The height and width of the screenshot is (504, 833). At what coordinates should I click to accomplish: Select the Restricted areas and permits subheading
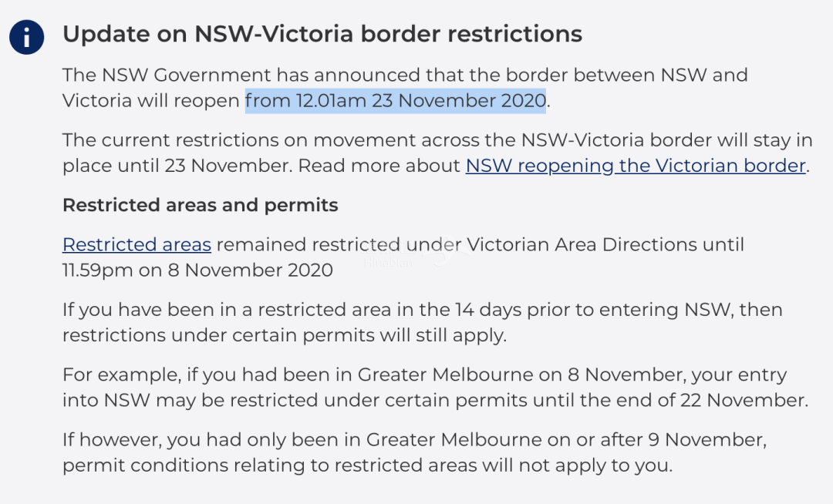[201, 206]
